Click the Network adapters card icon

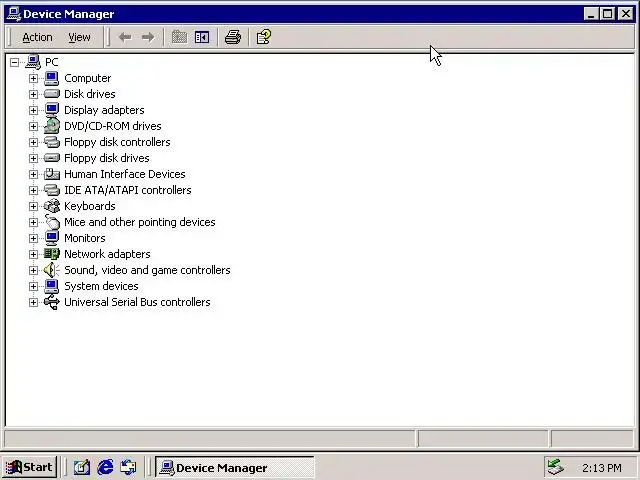[x=52, y=254]
